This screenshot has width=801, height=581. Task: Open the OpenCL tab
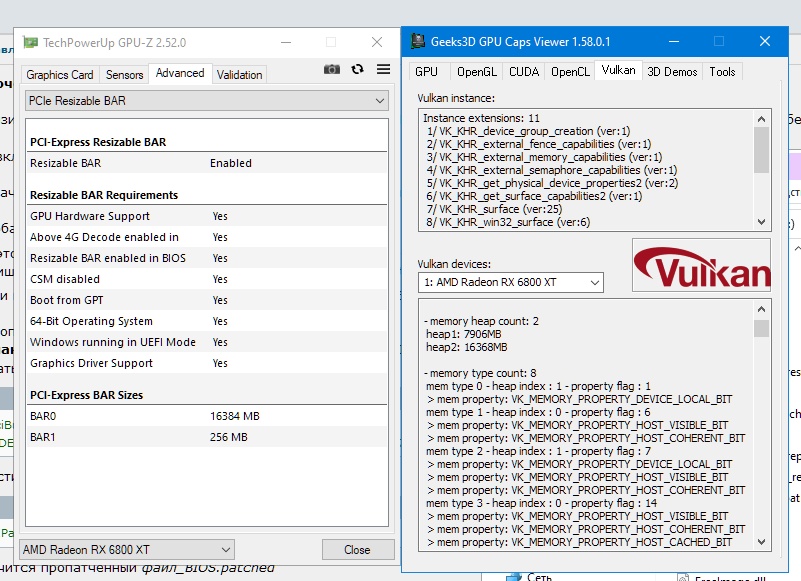570,72
